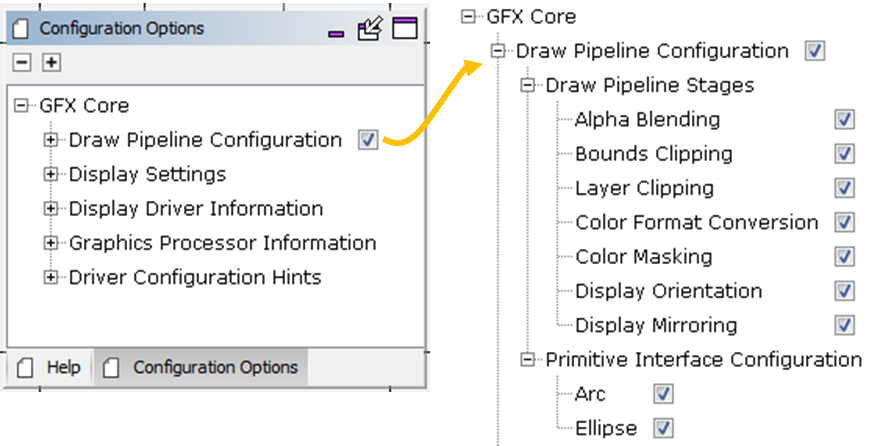The height and width of the screenshot is (446, 883).
Task: Toggle the Color Masking checkbox
Action: [x=844, y=257]
